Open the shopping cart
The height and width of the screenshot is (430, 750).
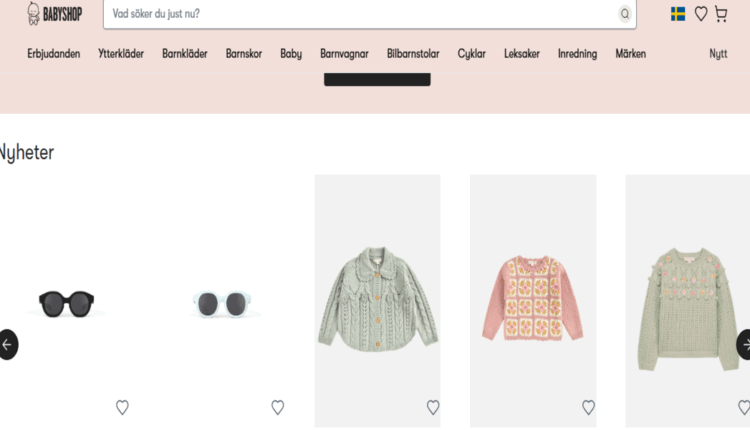coord(721,14)
